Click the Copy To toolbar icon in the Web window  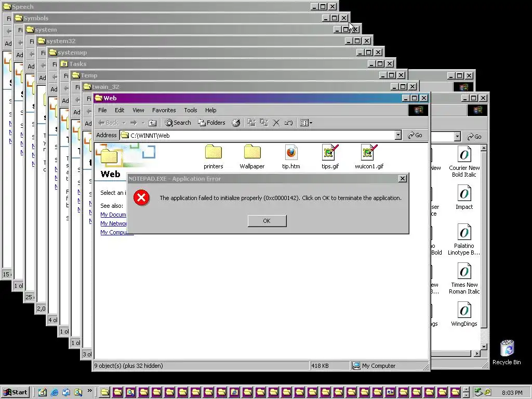point(263,123)
